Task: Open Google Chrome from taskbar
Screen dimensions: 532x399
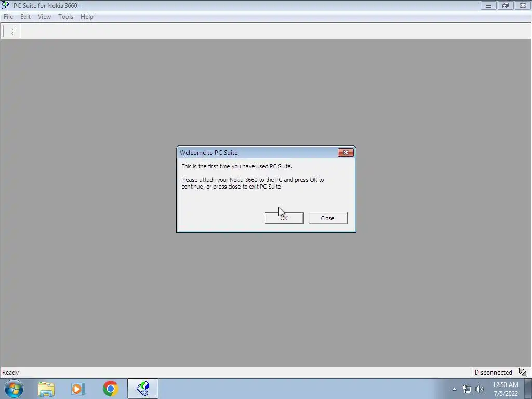Action: (x=110, y=389)
